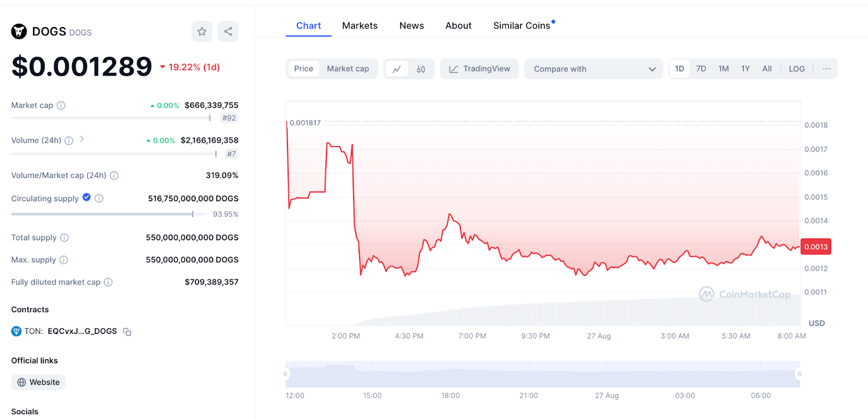Open Circulating supply info icon
The height and width of the screenshot is (419, 868).
99,198
